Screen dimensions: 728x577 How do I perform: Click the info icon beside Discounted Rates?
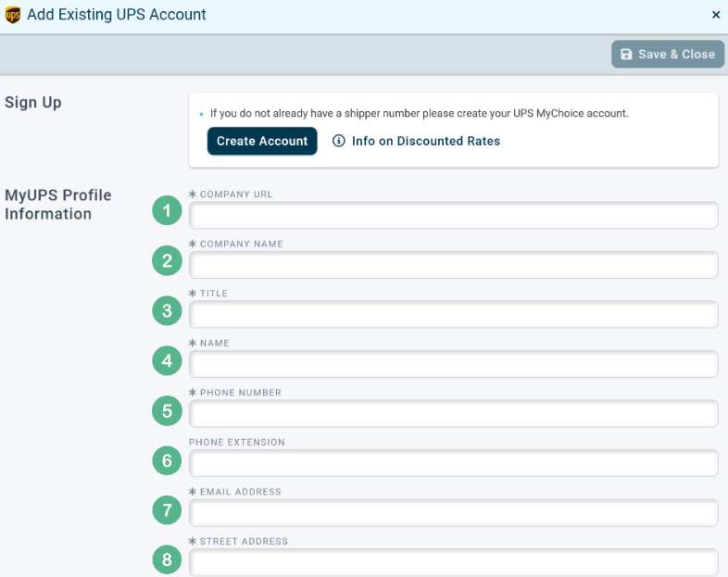pyautogui.click(x=339, y=141)
